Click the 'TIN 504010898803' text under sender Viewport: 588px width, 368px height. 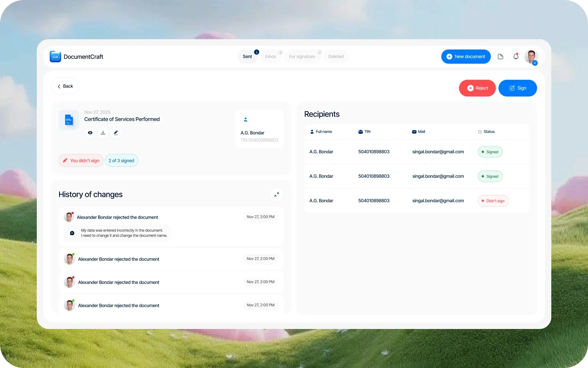coord(259,140)
